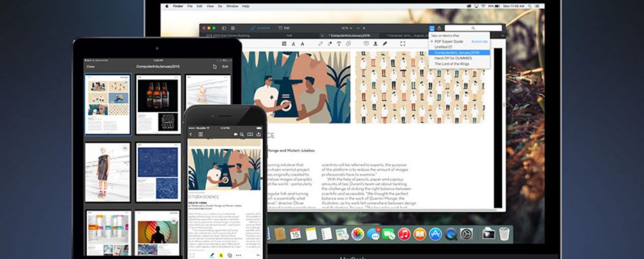This screenshot has width=644, height=259.
Task: Tap the back arrow on the iPhone
Action: 190,134
